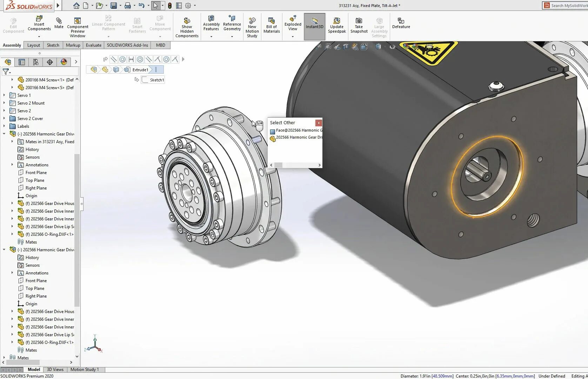Click the feature tree vertical scrollbar

(77, 230)
